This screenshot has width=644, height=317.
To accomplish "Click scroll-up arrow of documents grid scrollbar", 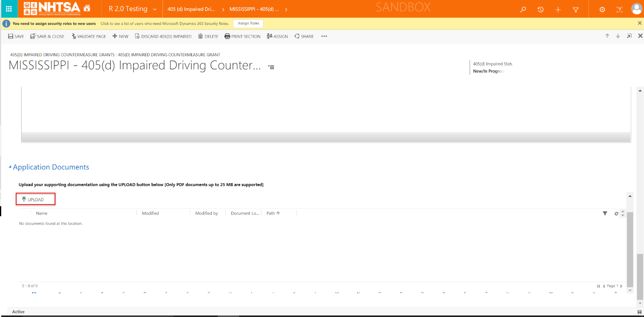I will (630, 196).
